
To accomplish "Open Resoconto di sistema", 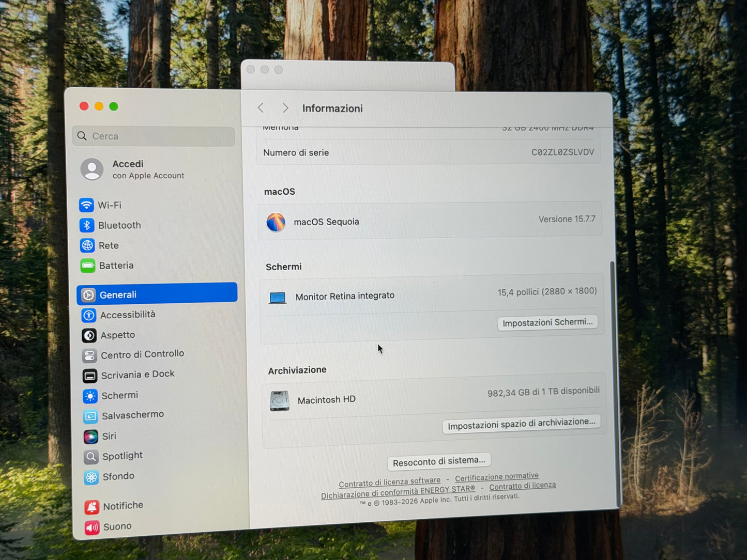I will coord(439,461).
